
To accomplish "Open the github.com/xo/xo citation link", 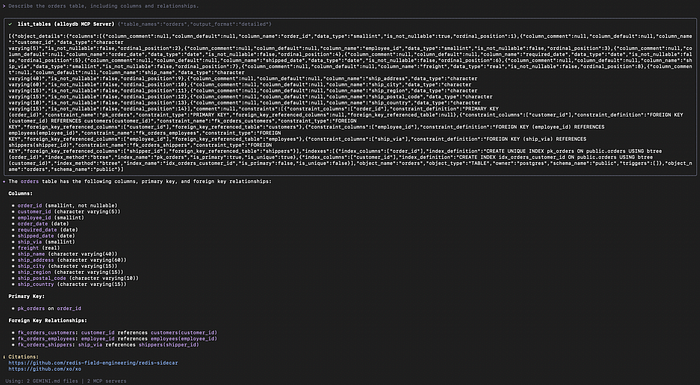I will 45,369.
